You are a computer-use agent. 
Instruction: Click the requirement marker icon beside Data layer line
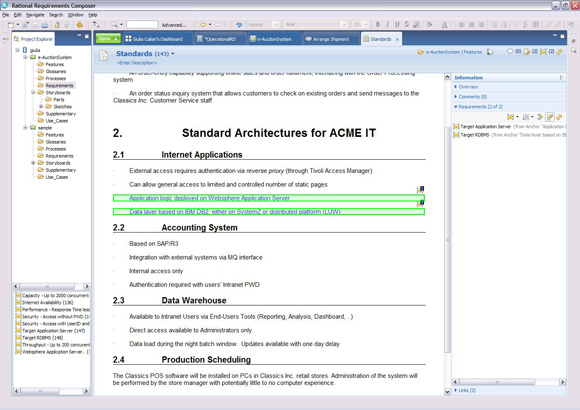[x=421, y=203]
